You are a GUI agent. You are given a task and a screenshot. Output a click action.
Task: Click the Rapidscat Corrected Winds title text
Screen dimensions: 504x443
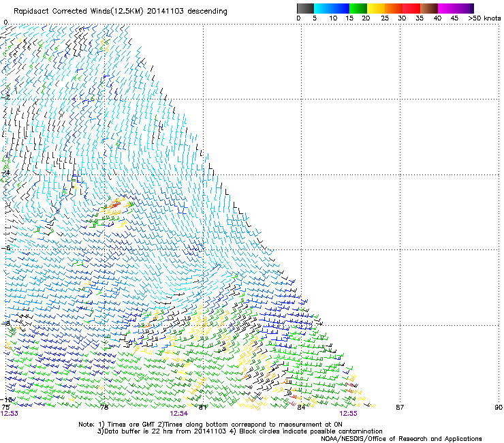(x=121, y=11)
